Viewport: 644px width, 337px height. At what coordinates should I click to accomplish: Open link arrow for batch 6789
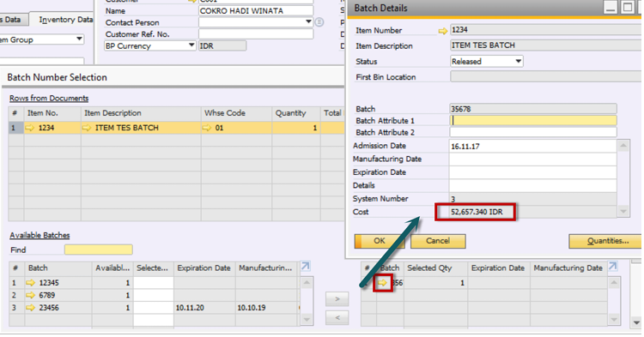[30, 295]
